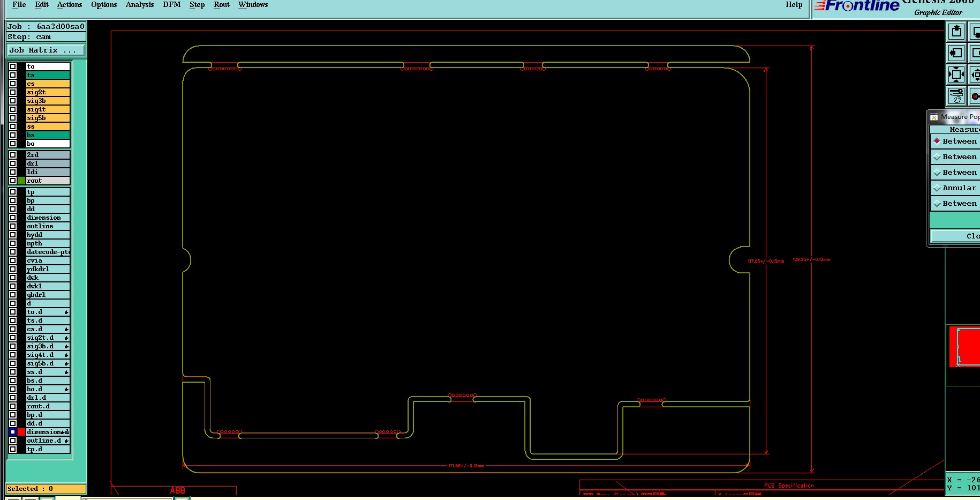Select the cs layer row

(48, 84)
